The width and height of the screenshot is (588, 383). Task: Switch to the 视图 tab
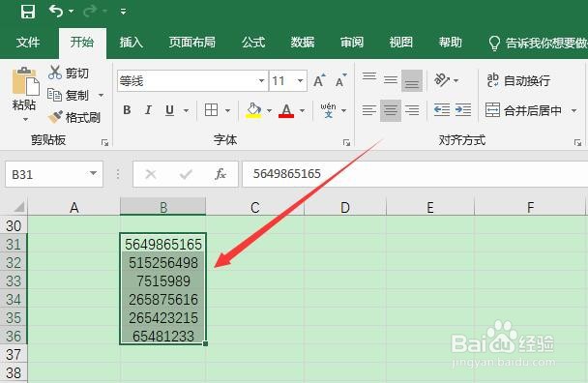[401, 42]
